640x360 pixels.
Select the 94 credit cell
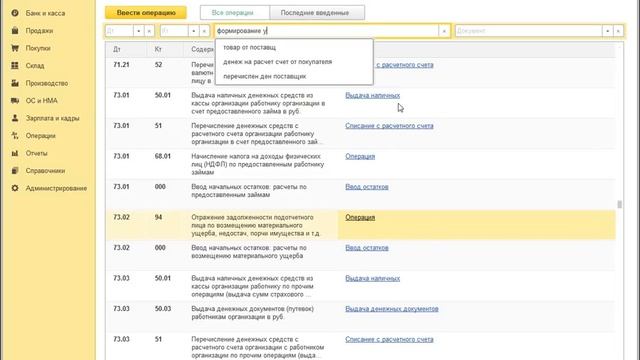pyautogui.click(x=158, y=218)
